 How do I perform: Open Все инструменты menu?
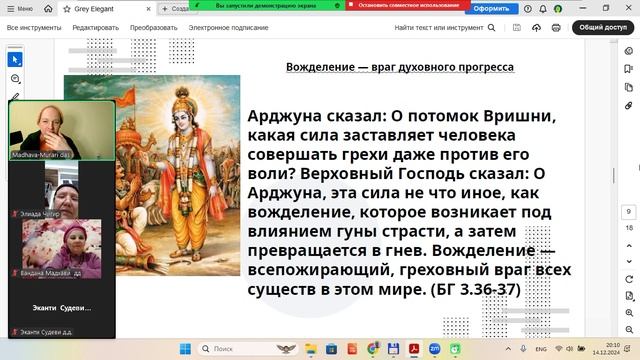[34, 28]
